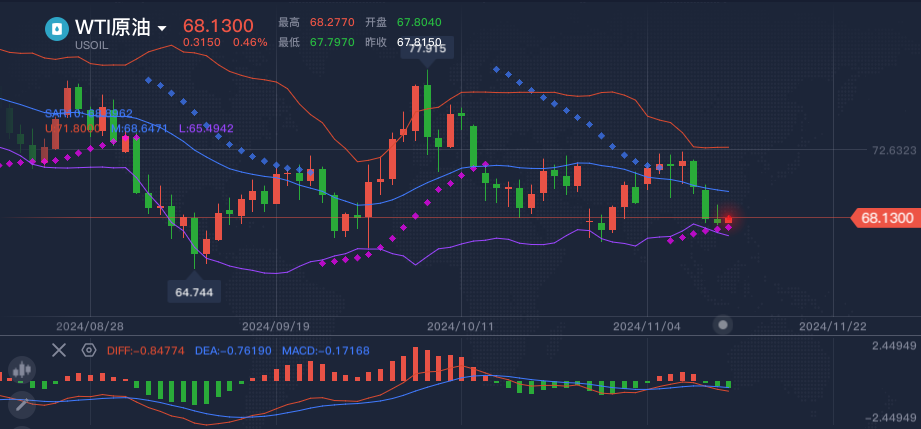This screenshot has height=429, width=921.
Task: Click the 72.6323 price axis label
Action: tap(894, 150)
